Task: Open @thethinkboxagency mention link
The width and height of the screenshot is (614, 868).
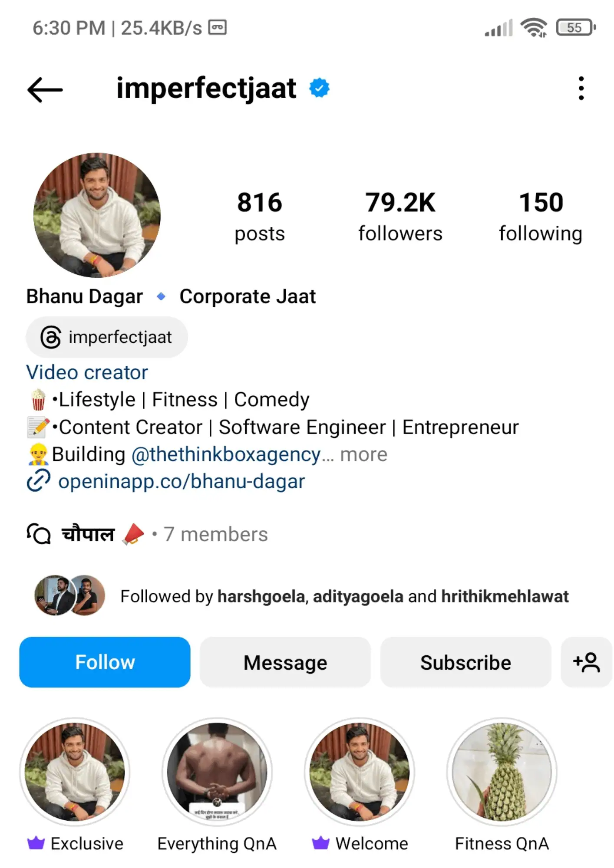Action: [226, 454]
